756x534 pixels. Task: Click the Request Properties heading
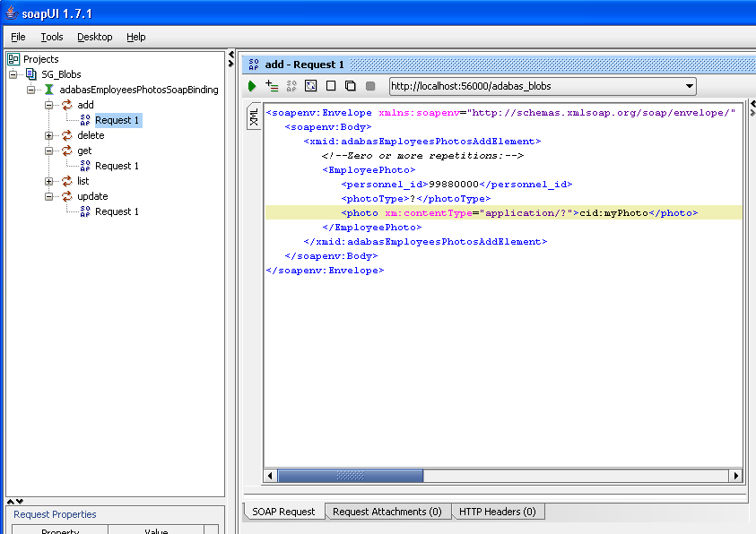[x=55, y=514]
